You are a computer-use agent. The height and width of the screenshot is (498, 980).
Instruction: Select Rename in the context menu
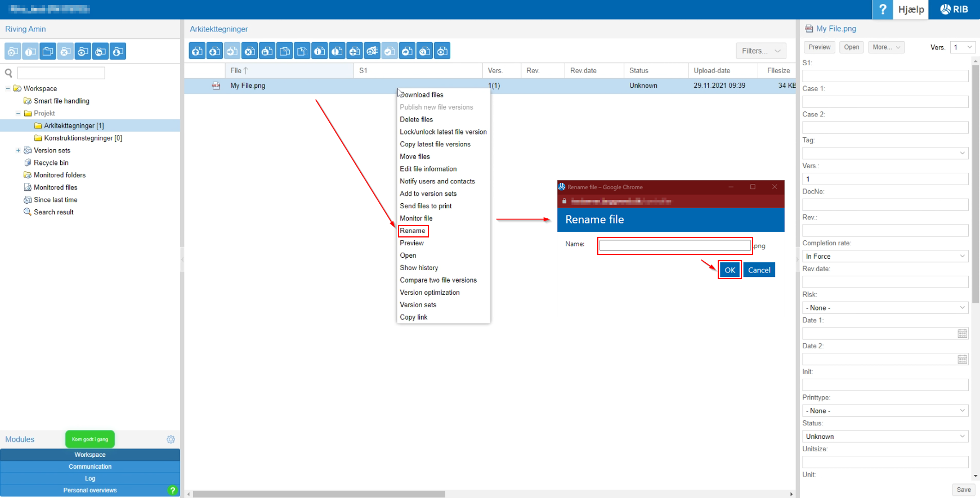(413, 231)
